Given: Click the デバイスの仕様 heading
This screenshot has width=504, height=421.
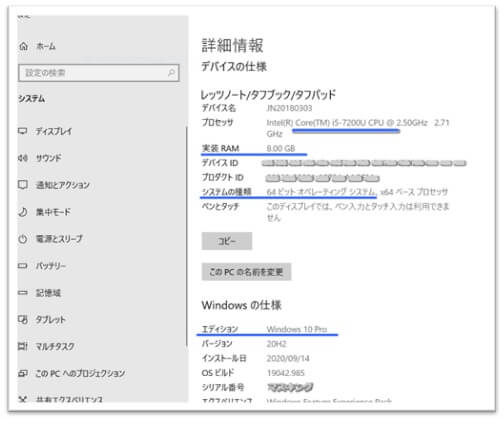Looking at the screenshot, I should [x=234, y=67].
